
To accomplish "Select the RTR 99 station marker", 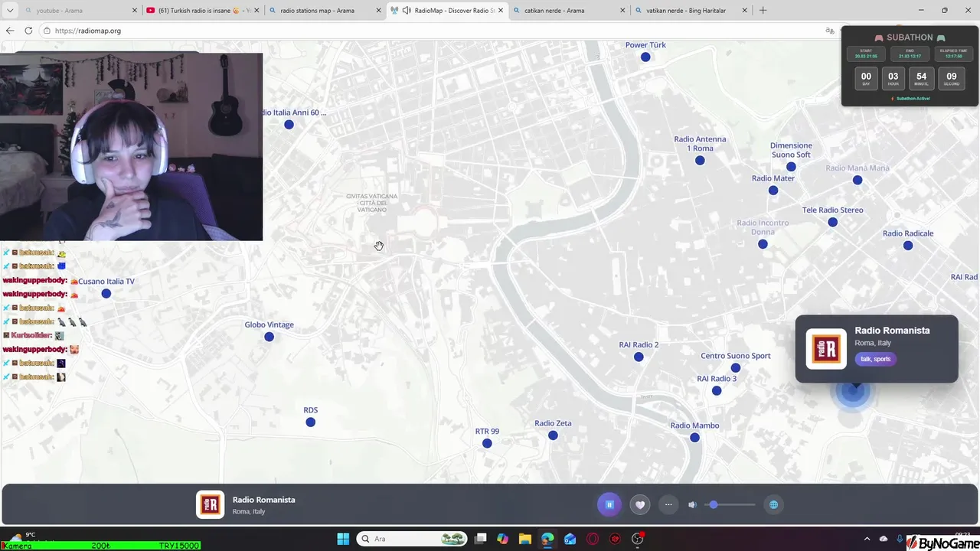I will 487,443.
